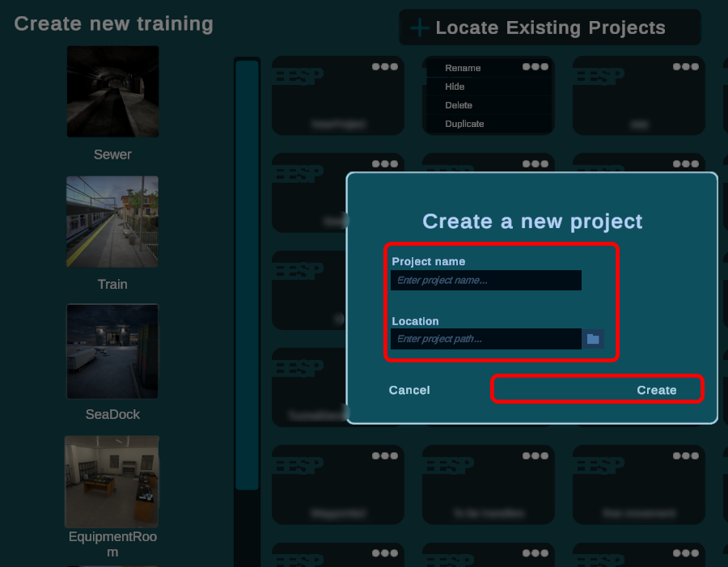The width and height of the screenshot is (728, 567).
Task: Click three-dot icon above the Rename menu
Action: pyautogui.click(x=535, y=67)
